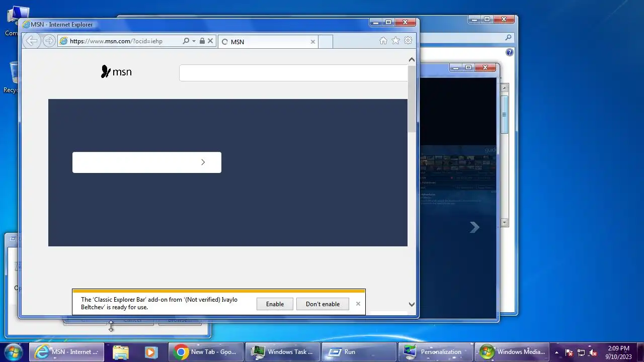The width and height of the screenshot is (644, 362).
Task: Click scroll down arrow in Media Center side scrollbar
Action: coord(505,222)
